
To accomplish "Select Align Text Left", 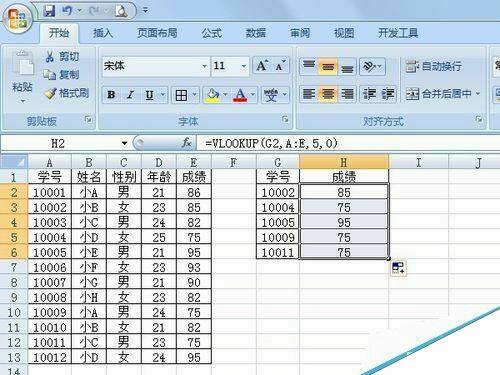I will (309, 94).
